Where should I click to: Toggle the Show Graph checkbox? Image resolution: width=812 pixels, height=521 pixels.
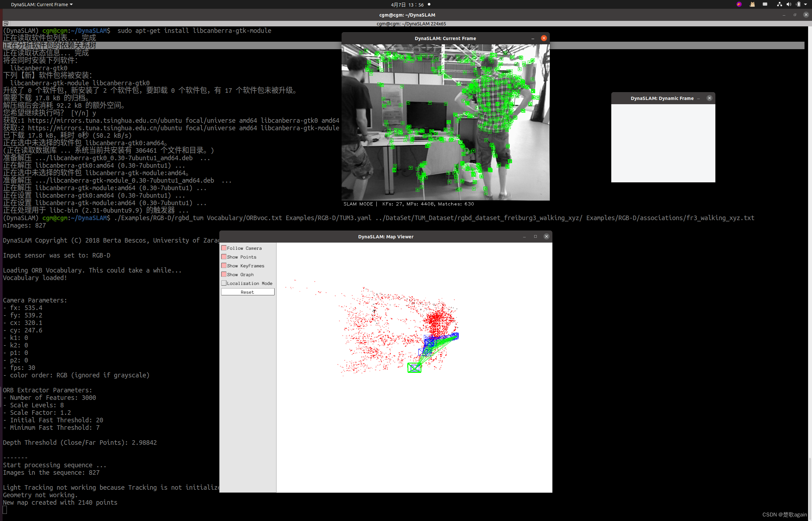pyautogui.click(x=224, y=275)
